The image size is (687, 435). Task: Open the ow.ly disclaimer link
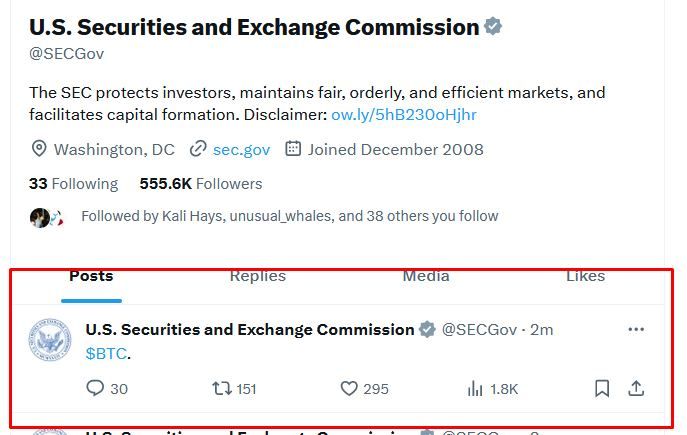click(x=404, y=114)
